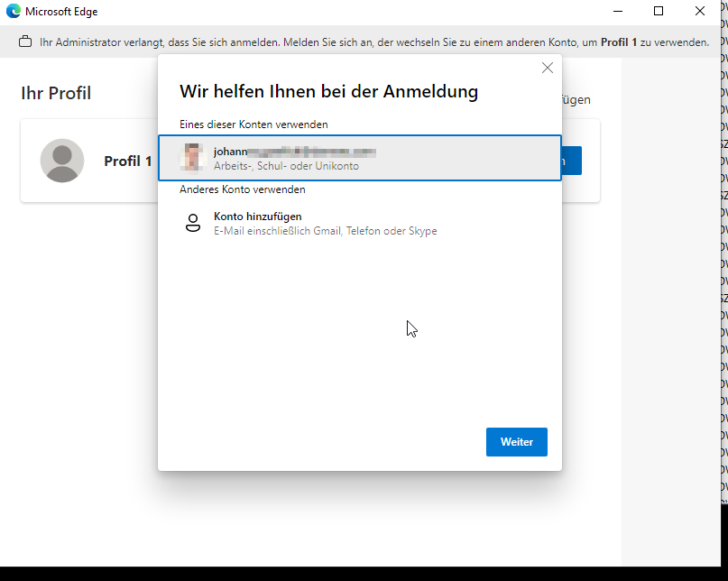Click the Weiter button

tap(516, 442)
